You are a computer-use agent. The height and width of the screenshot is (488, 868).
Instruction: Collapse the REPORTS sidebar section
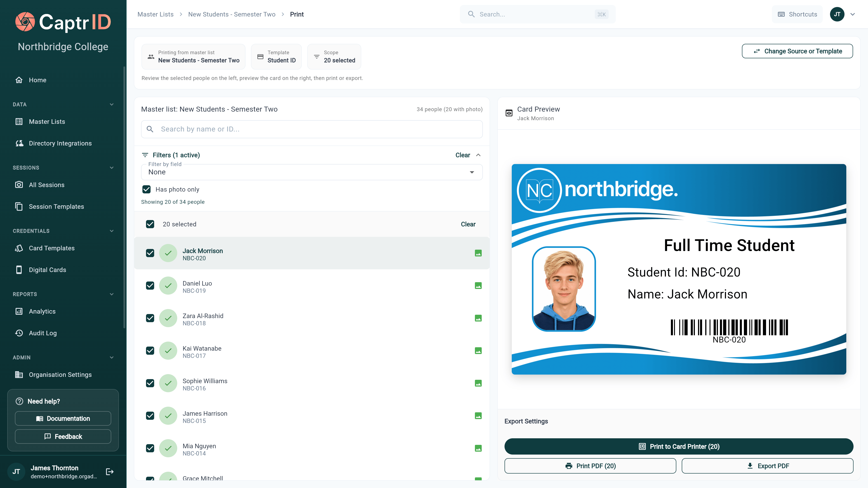click(111, 294)
